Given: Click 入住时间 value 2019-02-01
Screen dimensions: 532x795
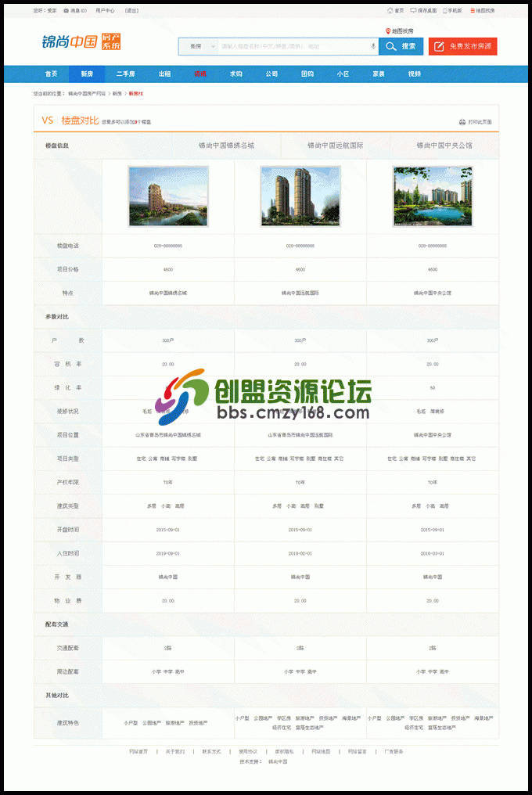Looking at the screenshot, I should pos(300,553).
